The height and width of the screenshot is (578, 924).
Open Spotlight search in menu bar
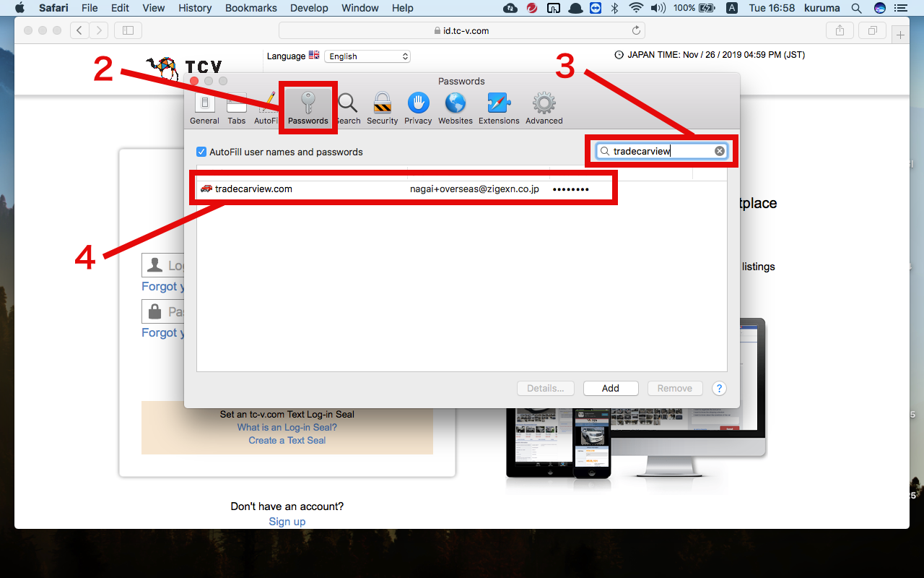(x=857, y=8)
